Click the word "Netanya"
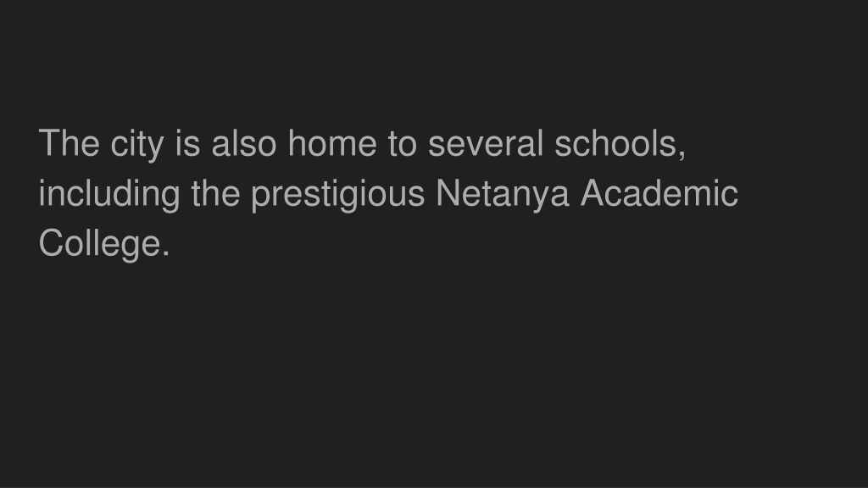Image resolution: width=868 pixels, height=488 pixels. pyautogui.click(x=503, y=195)
